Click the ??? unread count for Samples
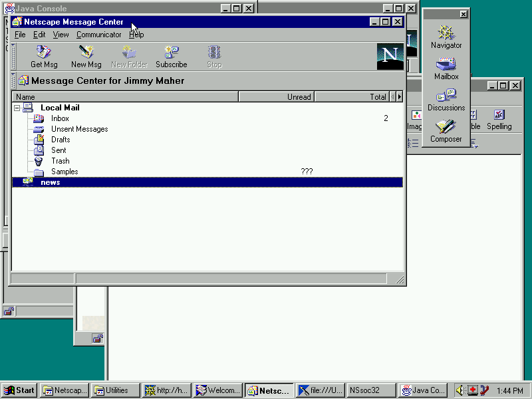532x399 pixels. [307, 172]
